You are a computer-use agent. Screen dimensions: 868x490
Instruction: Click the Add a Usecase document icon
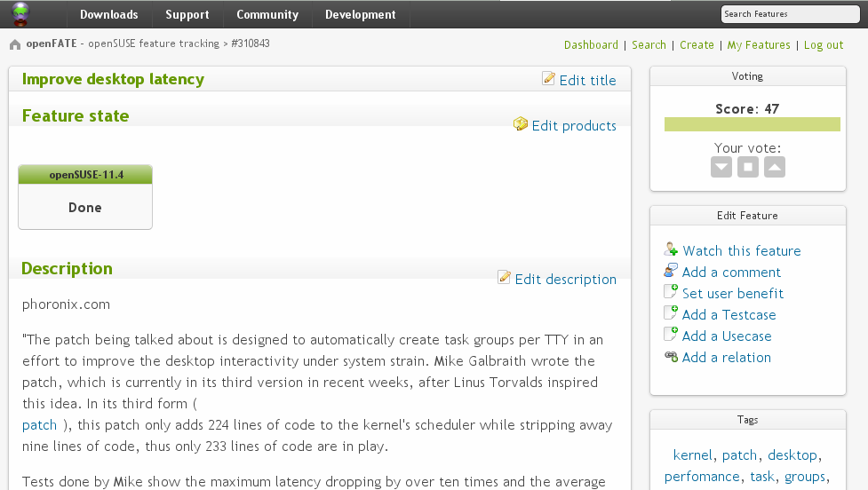pyautogui.click(x=671, y=334)
